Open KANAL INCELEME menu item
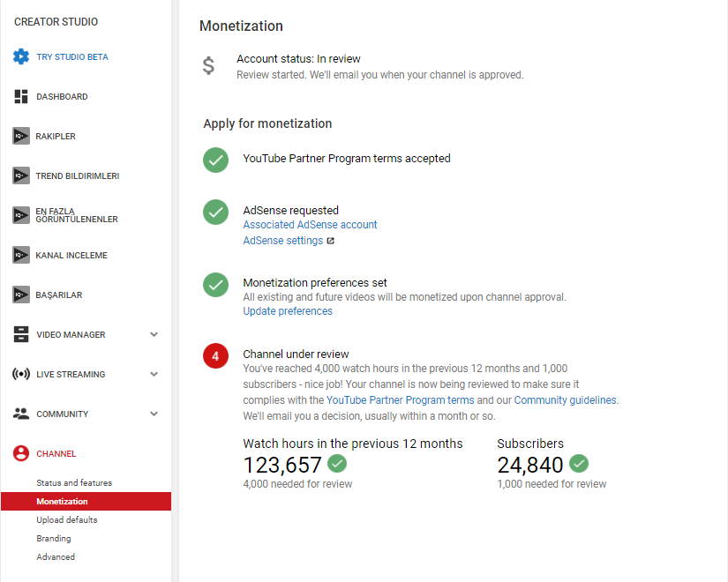This screenshot has width=728, height=582. [x=71, y=255]
